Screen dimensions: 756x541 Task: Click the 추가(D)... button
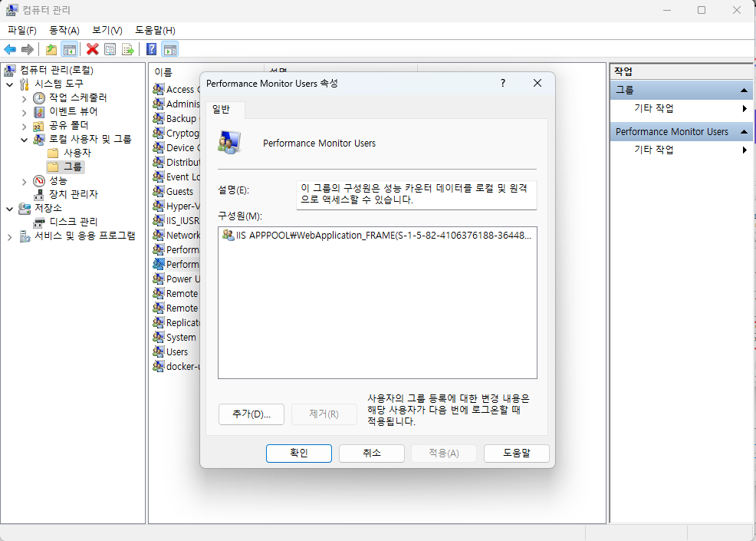pos(251,414)
